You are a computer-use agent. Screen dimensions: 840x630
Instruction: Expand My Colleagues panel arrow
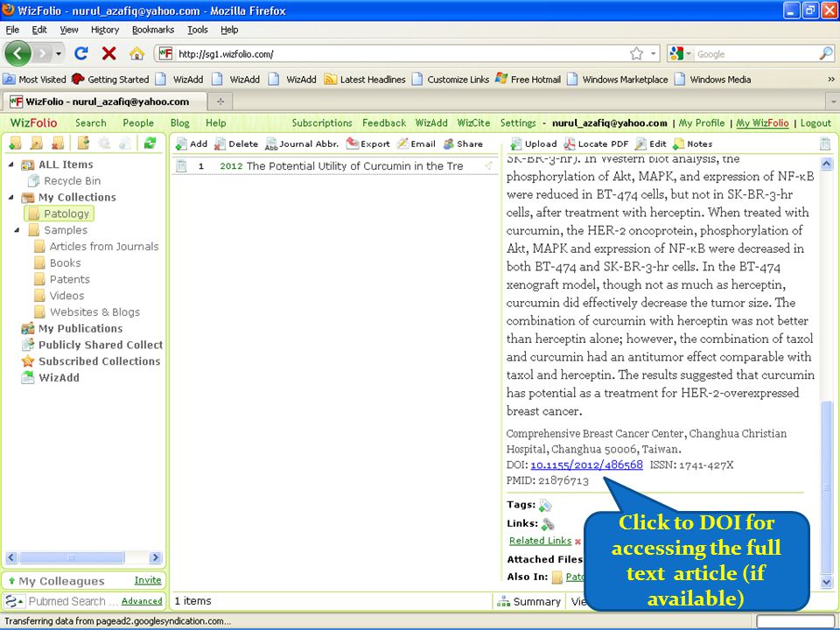point(11,581)
